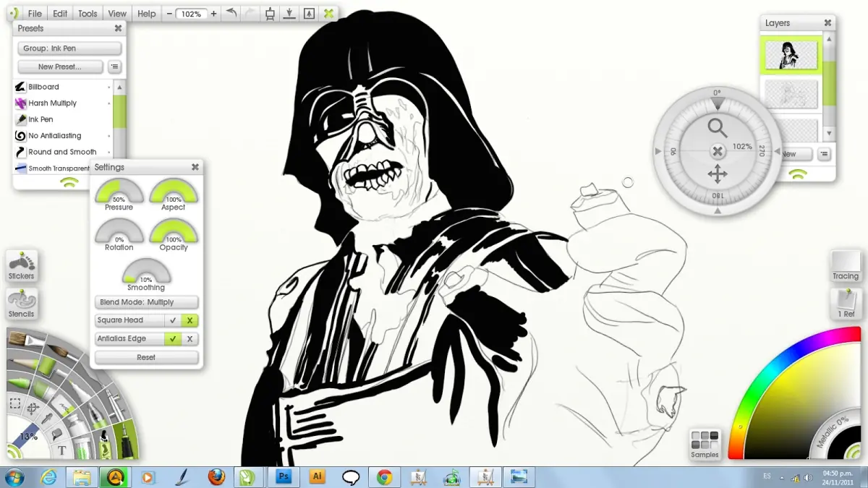Select the Round and Smooth preset
Viewport: 868px width, 488px height.
coord(64,152)
